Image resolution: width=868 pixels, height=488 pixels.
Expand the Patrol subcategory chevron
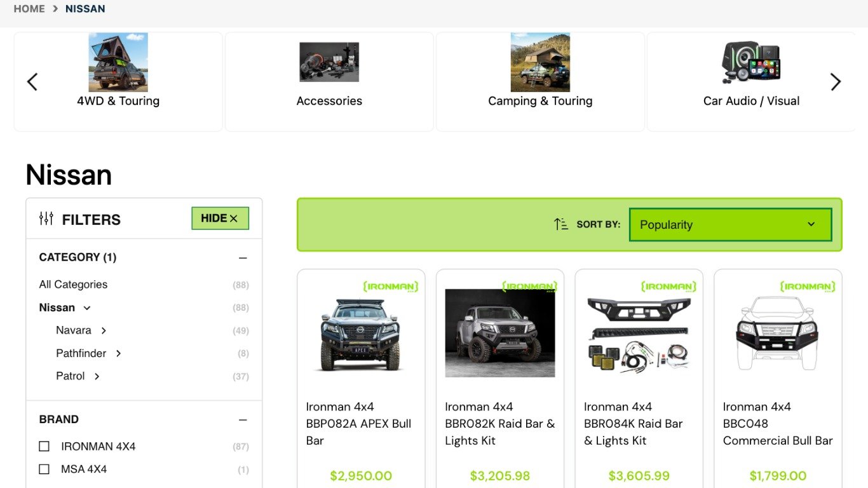click(97, 376)
